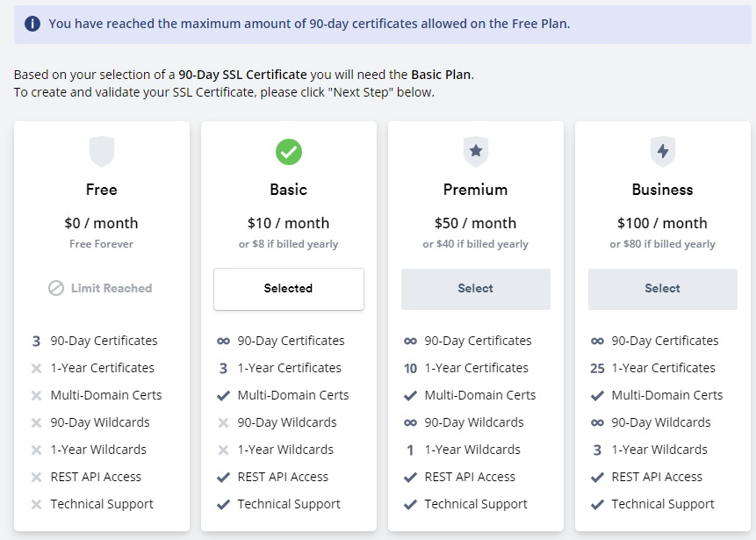Click the Business plan lightning shield icon

[663, 152]
